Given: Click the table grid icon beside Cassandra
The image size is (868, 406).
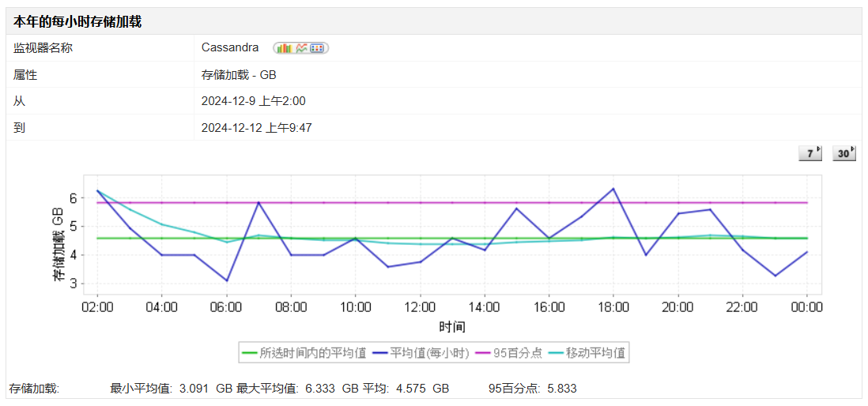Looking at the screenshot, I should point(318,48).
